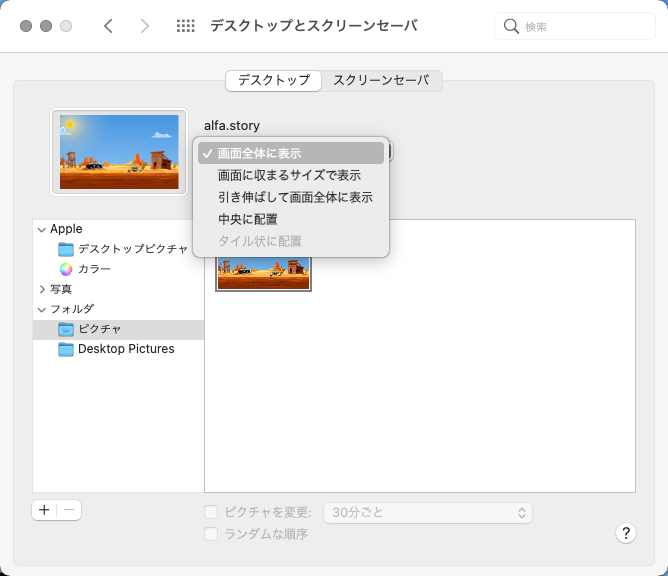Click the デスクトップピクチャ folder icon

[x=66, y=249]
